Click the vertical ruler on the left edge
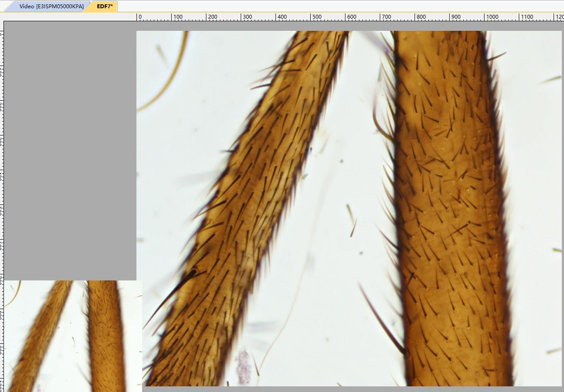564x392 pixels. 2,174
